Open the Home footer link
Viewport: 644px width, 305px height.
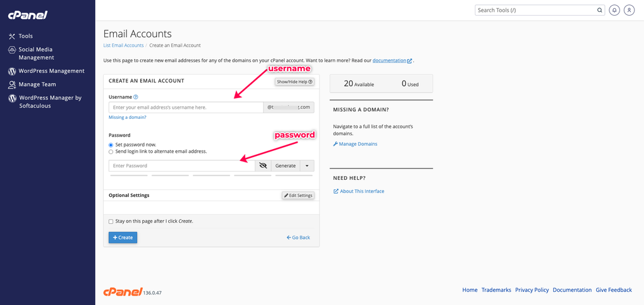[x=470, y=290]
